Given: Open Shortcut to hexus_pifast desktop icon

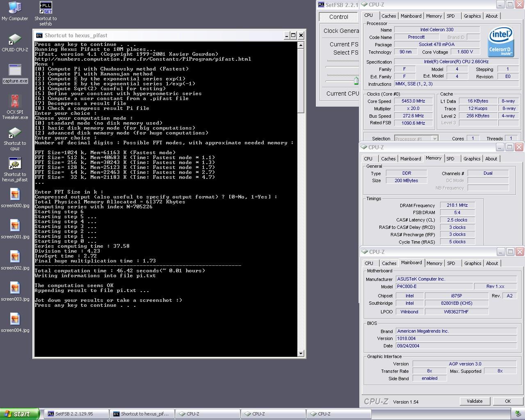Looking at the screenshot, I should [x=15, y=170].
